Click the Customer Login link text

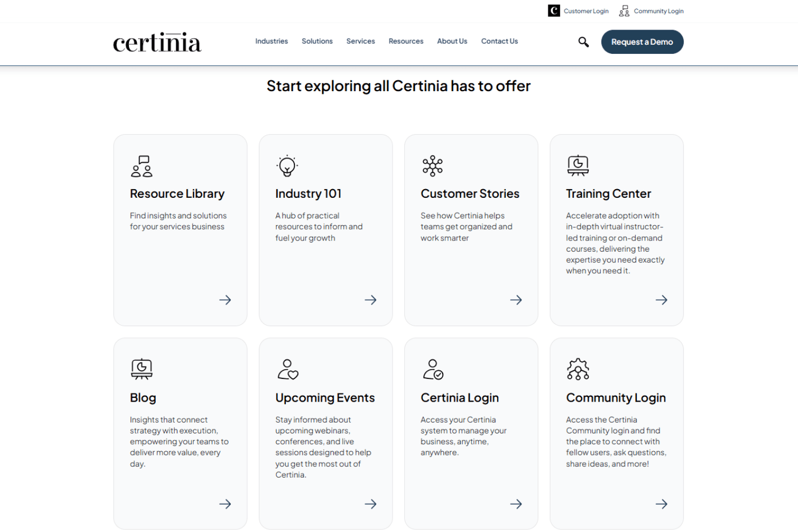point(586,11)
